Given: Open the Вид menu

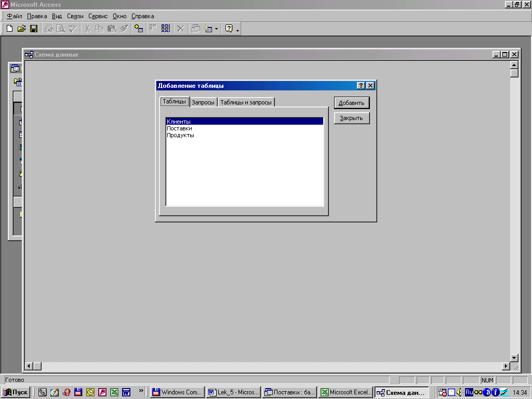Looking at the screenshot, I should click(x=57, y=16).
